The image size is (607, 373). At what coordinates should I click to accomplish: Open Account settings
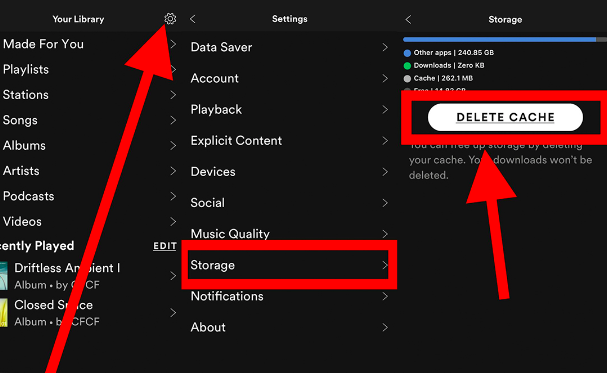click(289, 79)
